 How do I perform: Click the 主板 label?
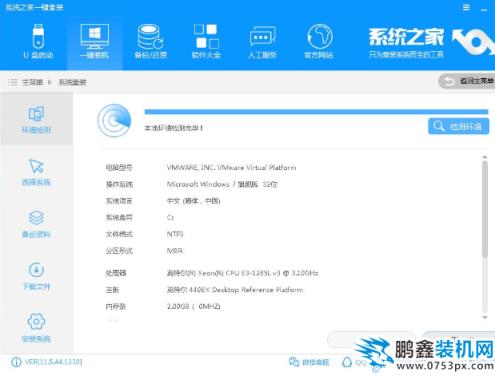[112, 290]
